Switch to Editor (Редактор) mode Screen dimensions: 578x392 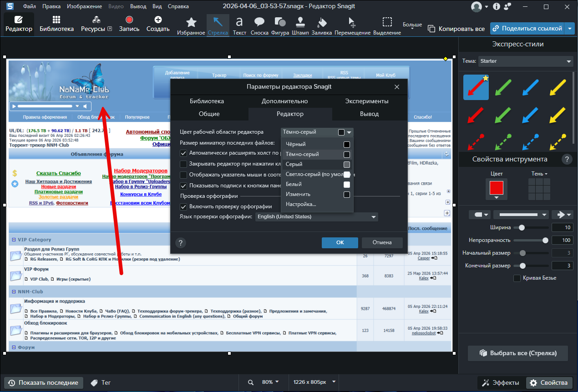19,24
